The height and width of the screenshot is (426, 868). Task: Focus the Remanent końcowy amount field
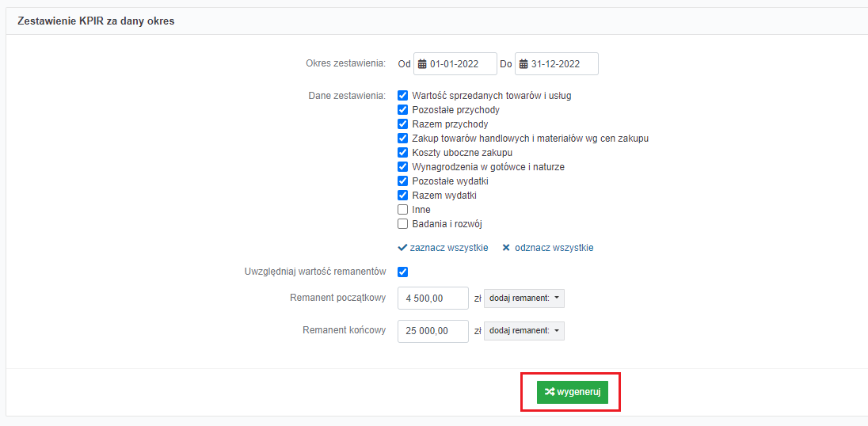[433, 331]
